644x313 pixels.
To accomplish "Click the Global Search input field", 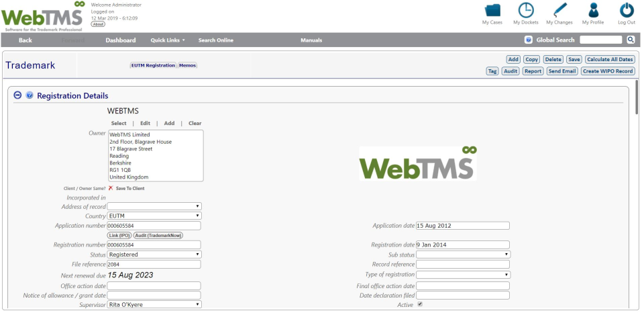I will [x=601, y=40].
